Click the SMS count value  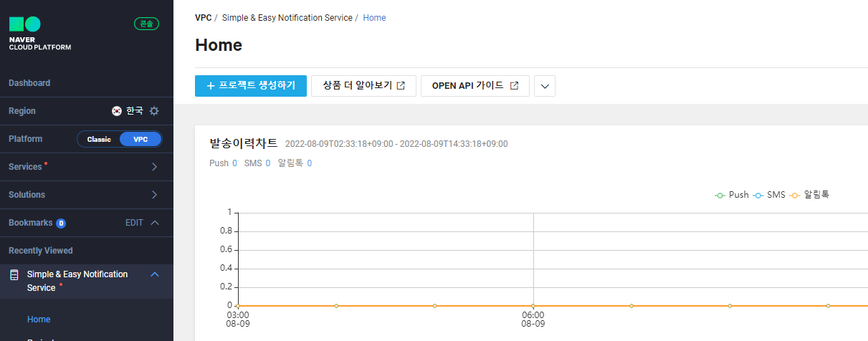click(x=268, y=163)
